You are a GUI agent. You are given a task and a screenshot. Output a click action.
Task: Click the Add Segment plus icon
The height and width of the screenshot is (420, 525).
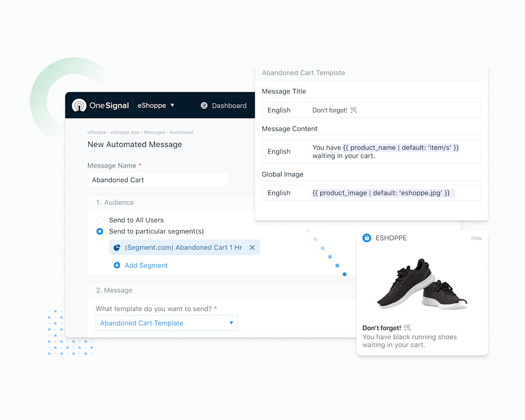(117, 265)
